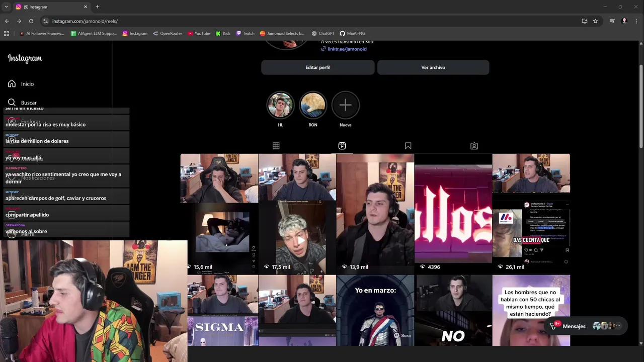
Task: Open the site info icon in address bar
Action: (x=46, y=21)
